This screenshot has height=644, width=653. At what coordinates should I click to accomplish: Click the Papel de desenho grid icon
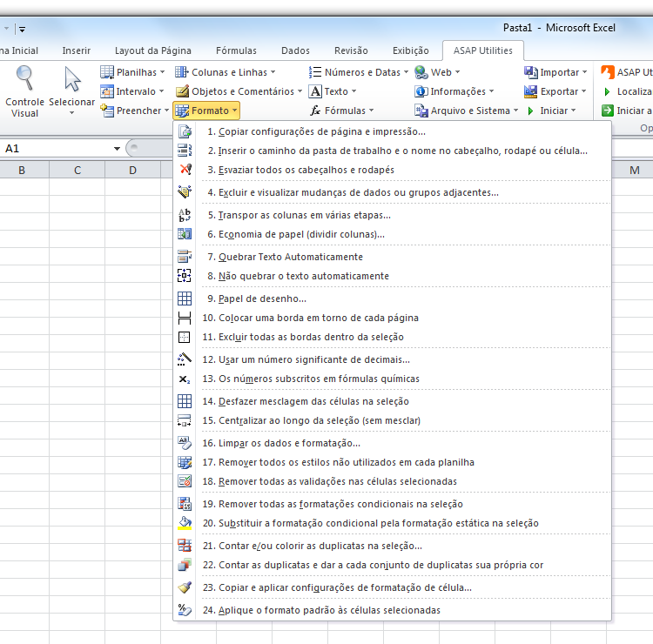tap(185, 299)
